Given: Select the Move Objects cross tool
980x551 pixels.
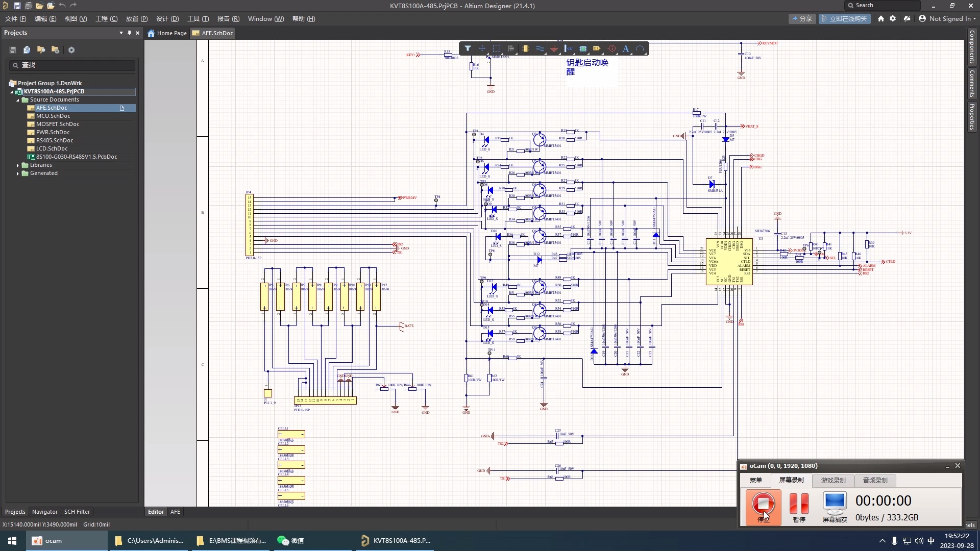Looking at the screenshot, I should [482, 48].
